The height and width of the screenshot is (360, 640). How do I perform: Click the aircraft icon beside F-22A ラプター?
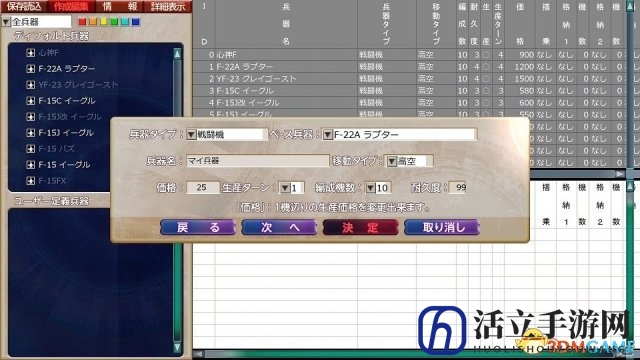point(31,69)
